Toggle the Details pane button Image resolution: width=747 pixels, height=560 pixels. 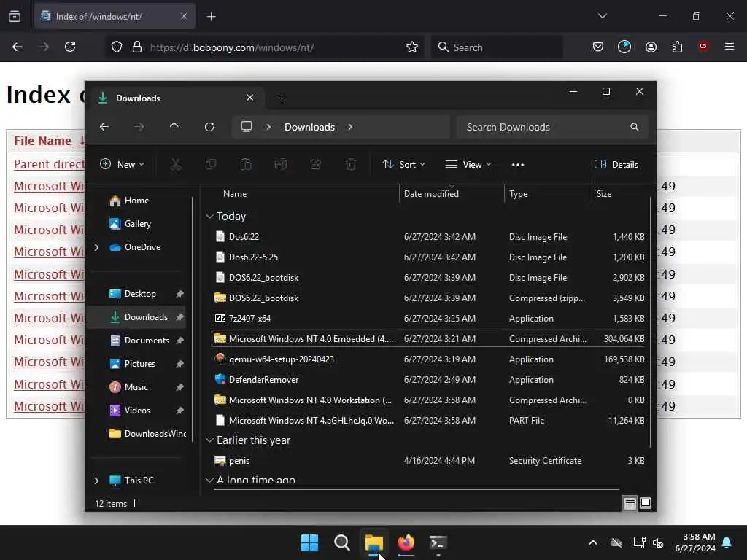[616, 164]
